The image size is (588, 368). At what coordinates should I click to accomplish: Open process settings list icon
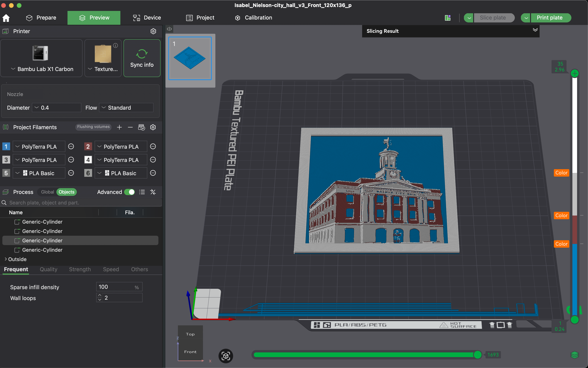[142, 192]
